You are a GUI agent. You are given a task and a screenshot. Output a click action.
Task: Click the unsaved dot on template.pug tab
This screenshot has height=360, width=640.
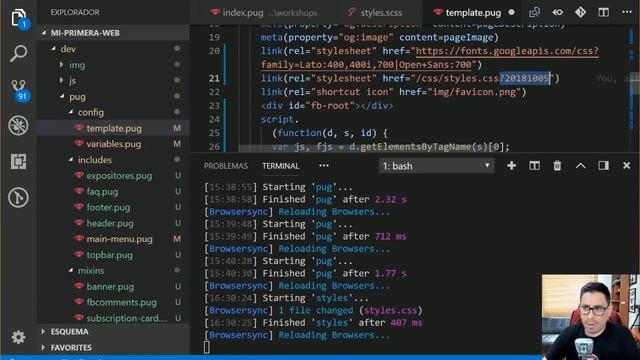511,13
